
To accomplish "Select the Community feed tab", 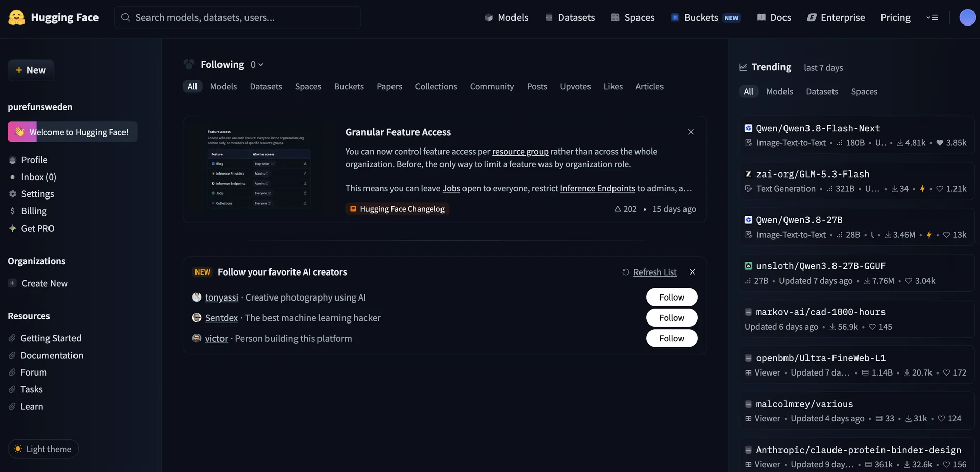I will 492,86.
